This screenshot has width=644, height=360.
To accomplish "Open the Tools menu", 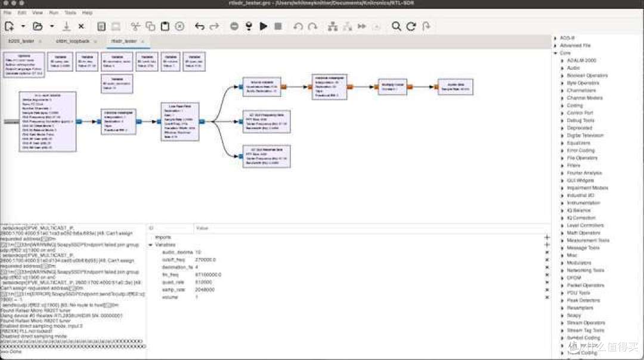I will pyautogui.click(x=70, y=12).
